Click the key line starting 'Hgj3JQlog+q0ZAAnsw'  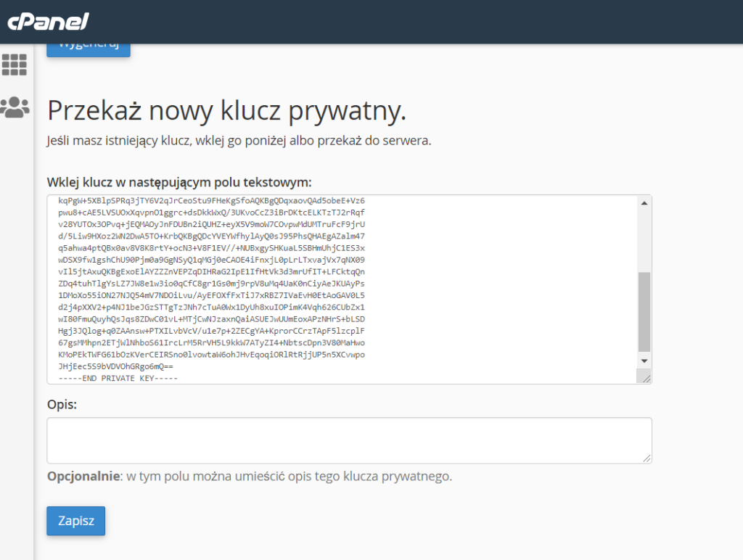(211, 331)
